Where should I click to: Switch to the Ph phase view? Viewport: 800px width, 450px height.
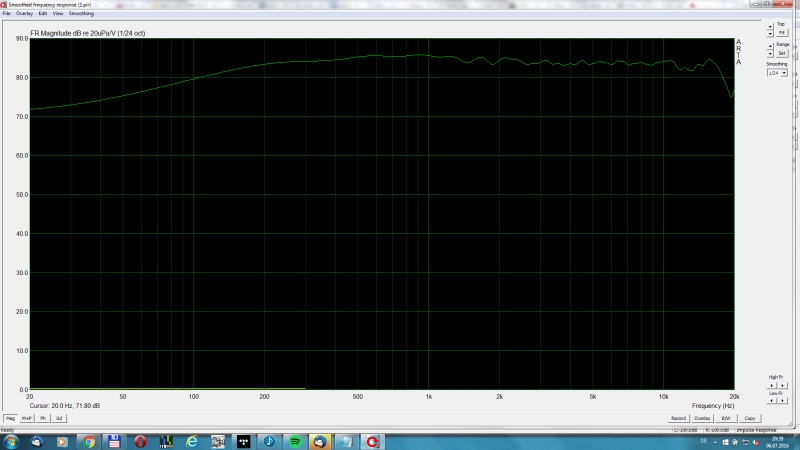[43, 418]
